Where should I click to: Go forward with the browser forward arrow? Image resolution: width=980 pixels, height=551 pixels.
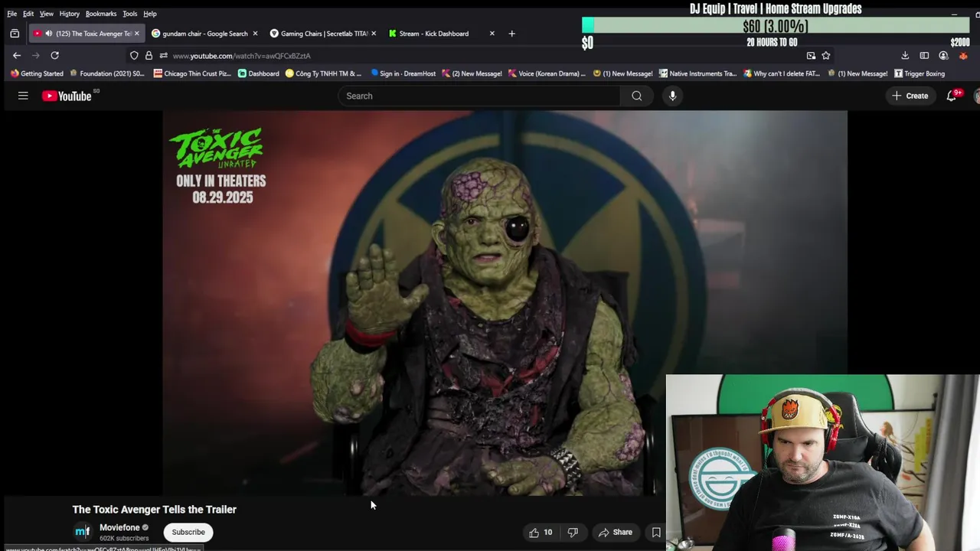35,55
